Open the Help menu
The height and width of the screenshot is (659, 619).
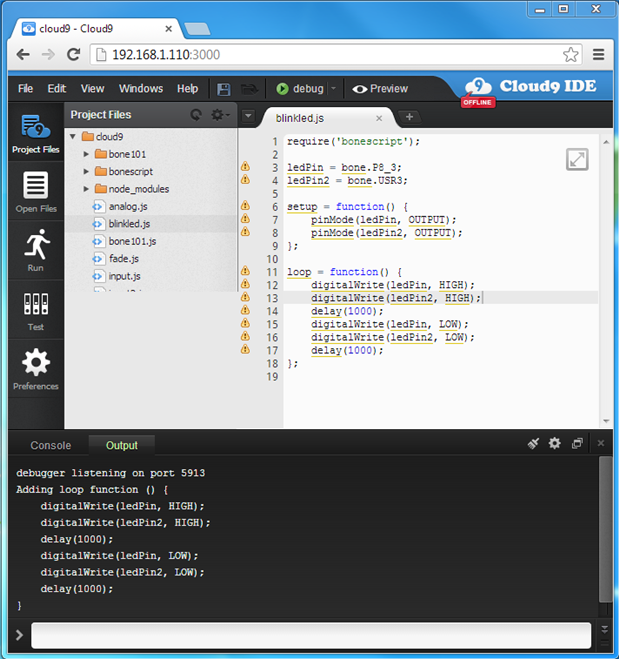(187, 89)
